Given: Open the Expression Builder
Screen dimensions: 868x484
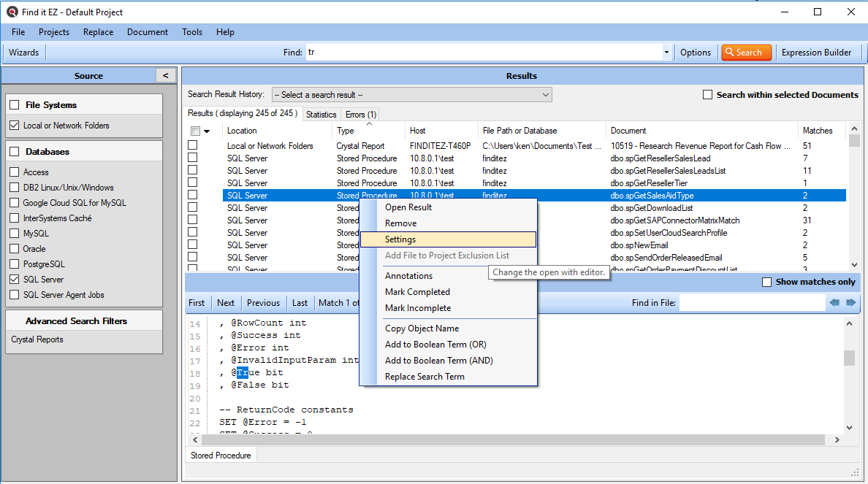Looking at the screenshot, I should pos(816,52).
